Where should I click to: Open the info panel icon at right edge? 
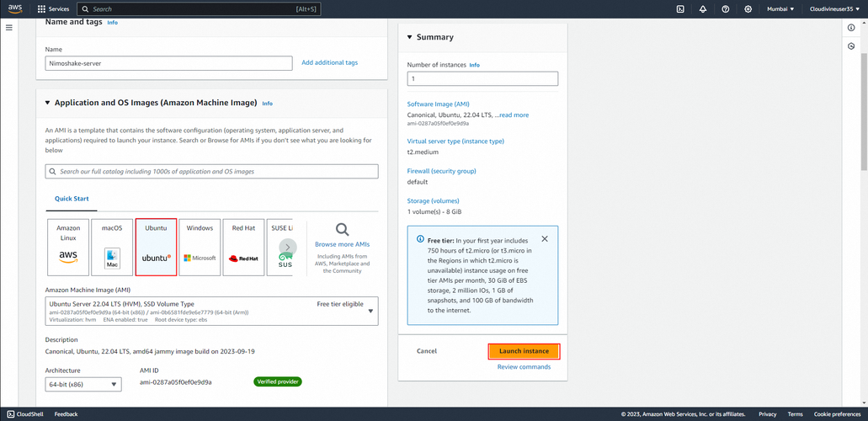point(851,28)
